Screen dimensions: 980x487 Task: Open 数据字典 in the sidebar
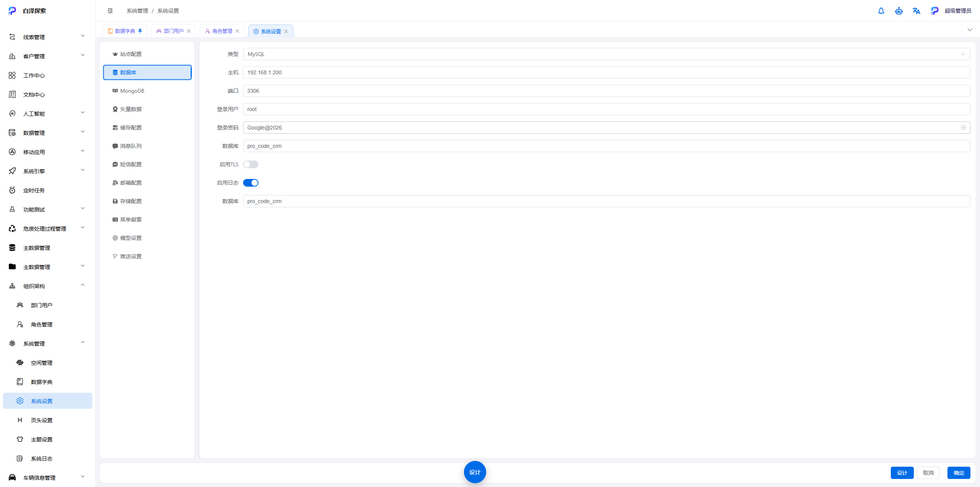pos(47,382)
